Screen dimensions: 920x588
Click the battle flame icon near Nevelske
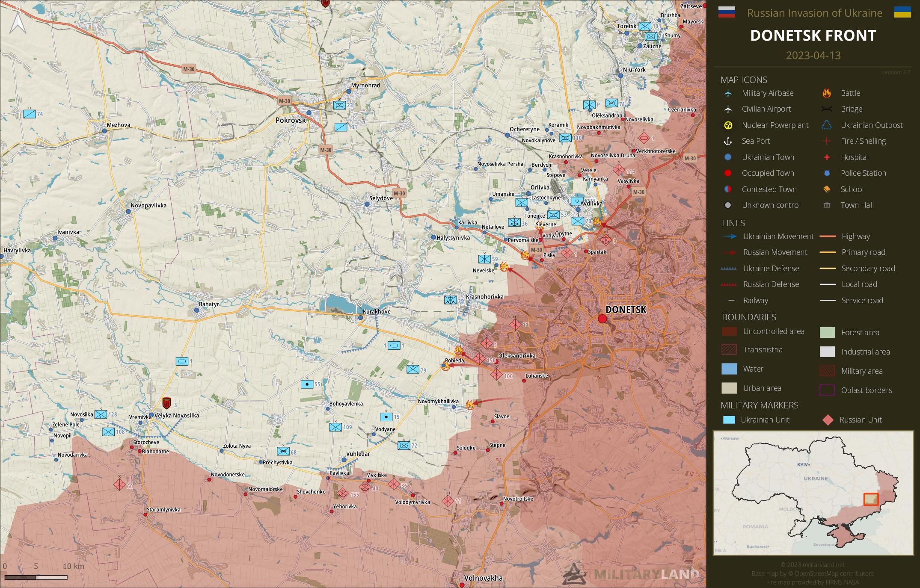[x=504, y=267]
